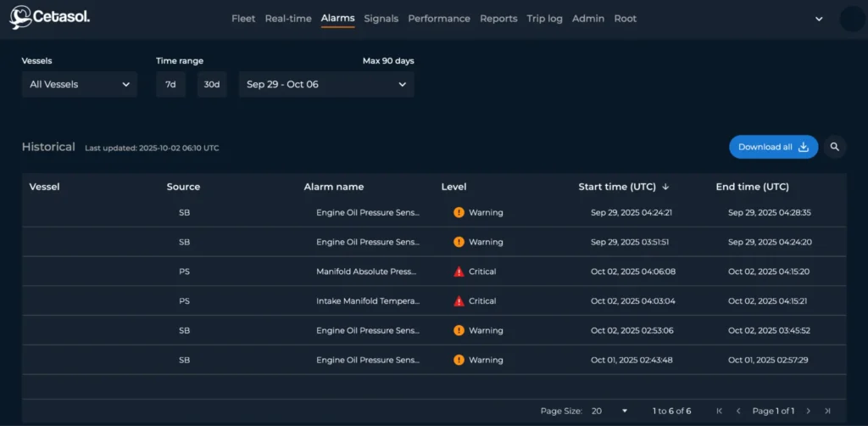The width and height of the screenshot is (868, 426).
Task: Open the Trip log tab
Action: click(544, 19)
